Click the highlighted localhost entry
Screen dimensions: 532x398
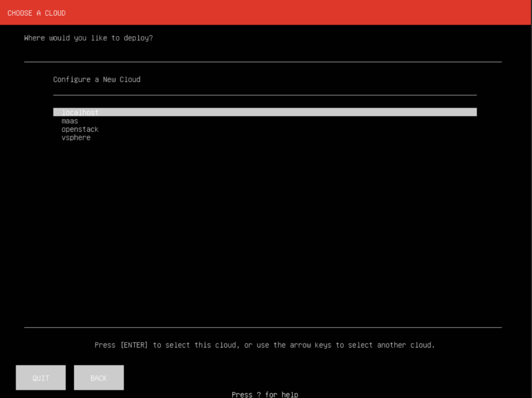point(80,112)
